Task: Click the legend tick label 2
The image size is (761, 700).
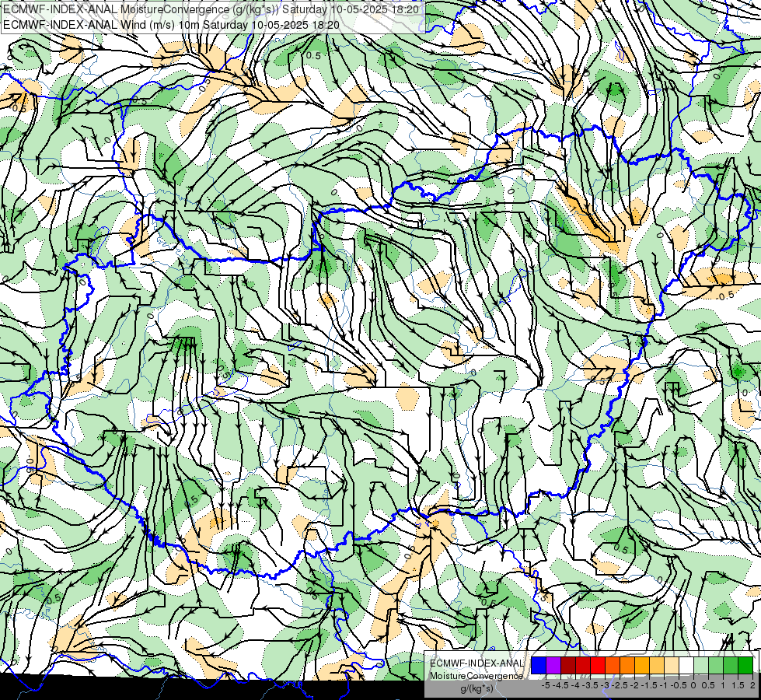Action: click(x=752, y=685)
